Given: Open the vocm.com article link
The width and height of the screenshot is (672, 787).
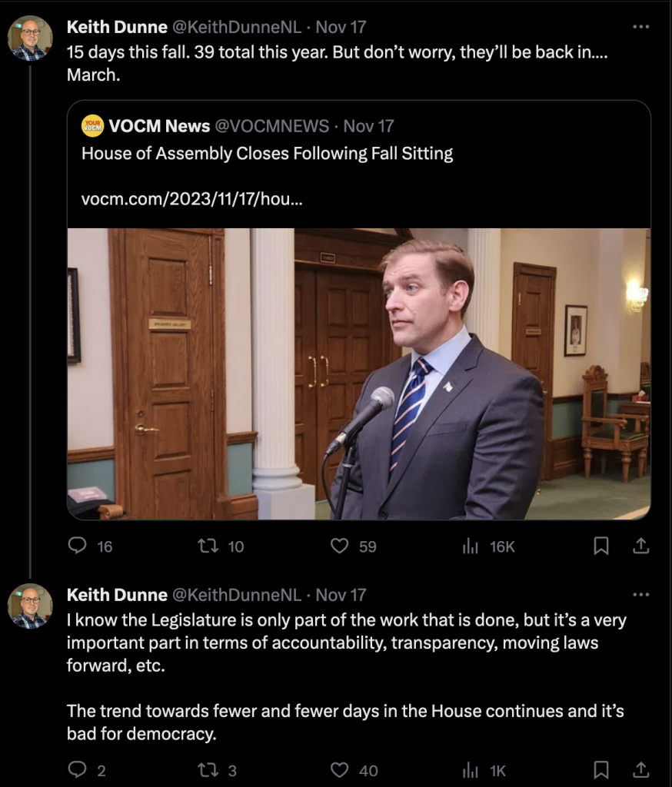Looking at the screenshot, I should (x=193, y=199).
